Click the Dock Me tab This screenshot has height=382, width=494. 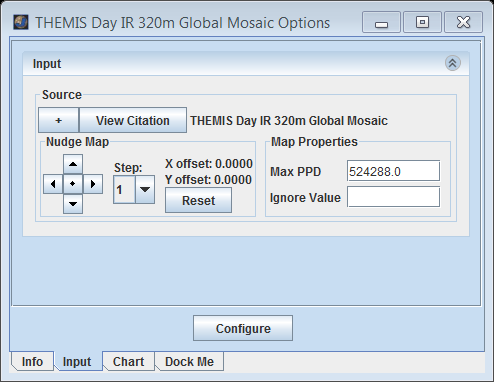click(x=189, y=361)
